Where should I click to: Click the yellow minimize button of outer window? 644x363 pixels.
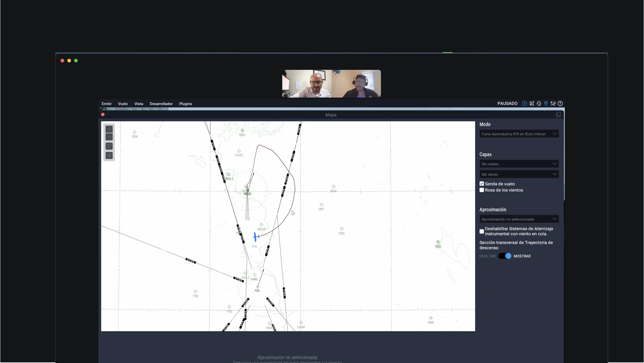point(69,61)
